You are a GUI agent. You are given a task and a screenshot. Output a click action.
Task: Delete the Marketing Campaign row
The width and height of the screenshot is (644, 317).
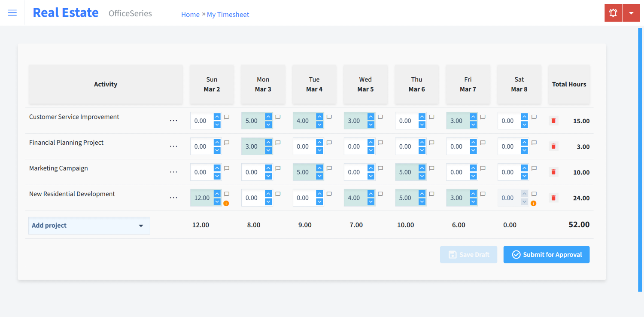click(x=553, y=172)
